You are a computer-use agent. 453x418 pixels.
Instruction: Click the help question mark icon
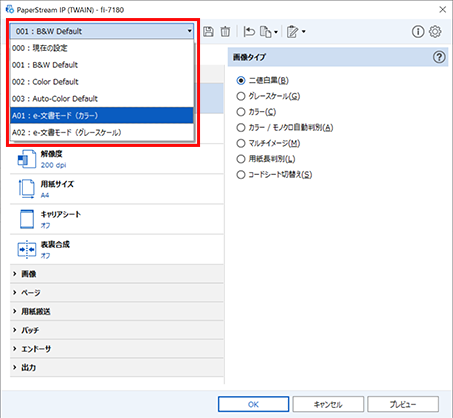(x=439, y=57)
